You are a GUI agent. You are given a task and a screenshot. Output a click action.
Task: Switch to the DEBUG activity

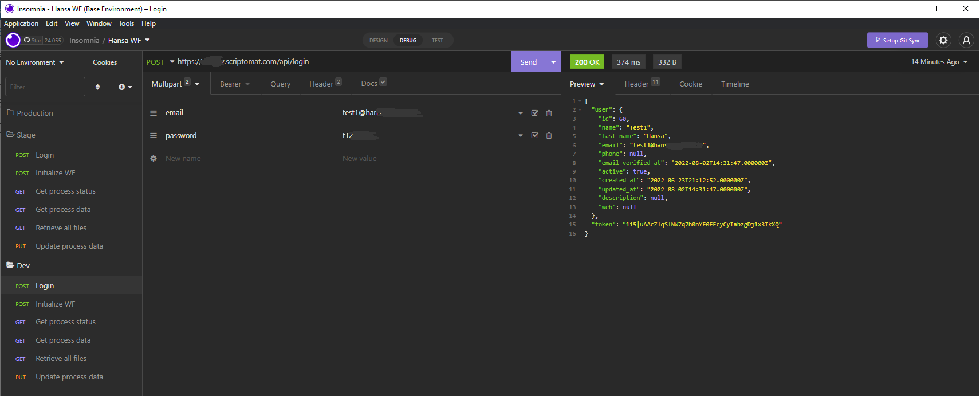click(408, 41)
